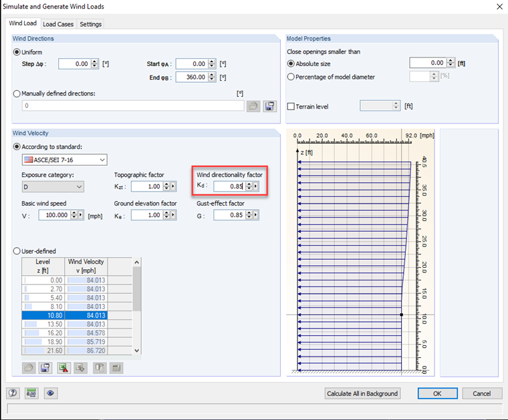Image resolution: width=508 pixels, height=420 pixels.
Task: Save manually defined directions (floppy icon)
Action: (269, 106)
